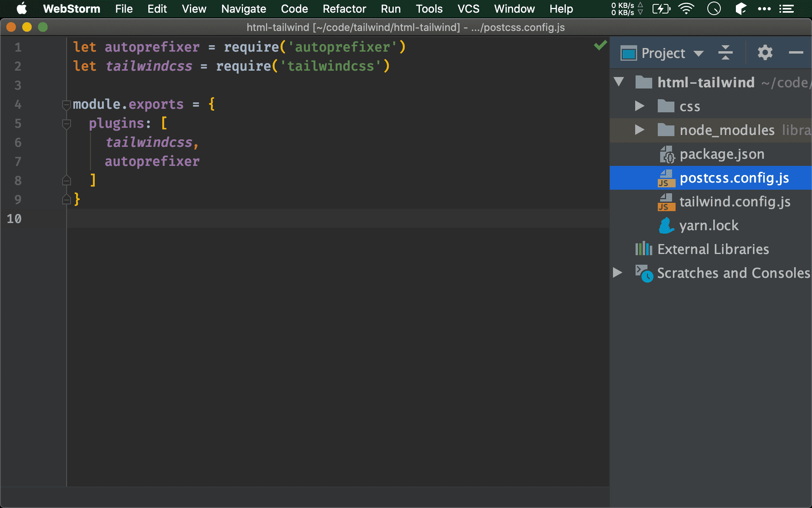Fold the module.exports block at line 4
812x508 pixels.
point(67,105)
